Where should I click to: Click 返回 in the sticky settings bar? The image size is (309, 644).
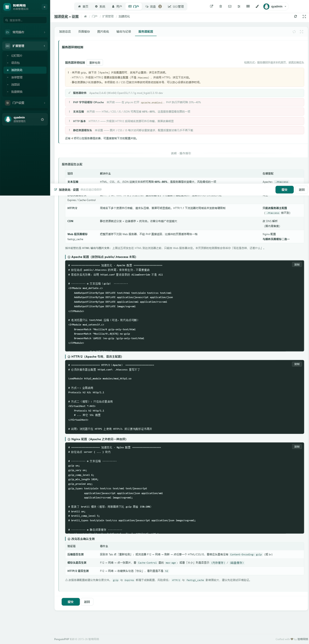[x=302, y=190]
